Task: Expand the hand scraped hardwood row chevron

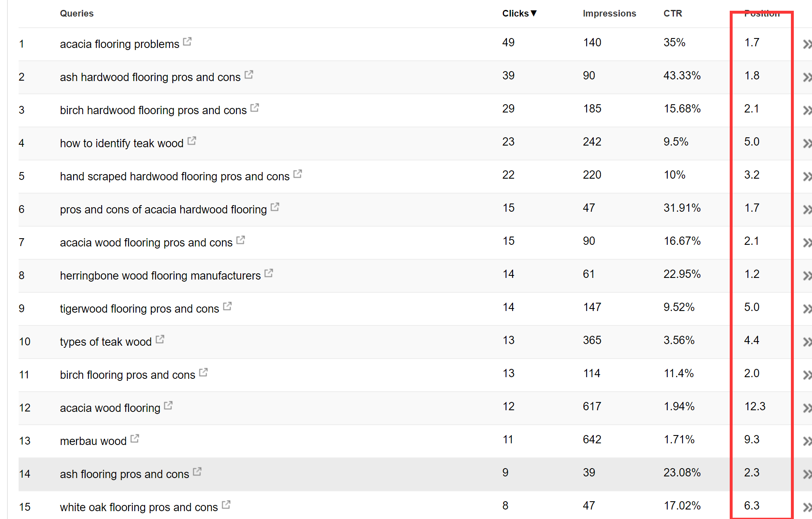Action: (807, 176)
